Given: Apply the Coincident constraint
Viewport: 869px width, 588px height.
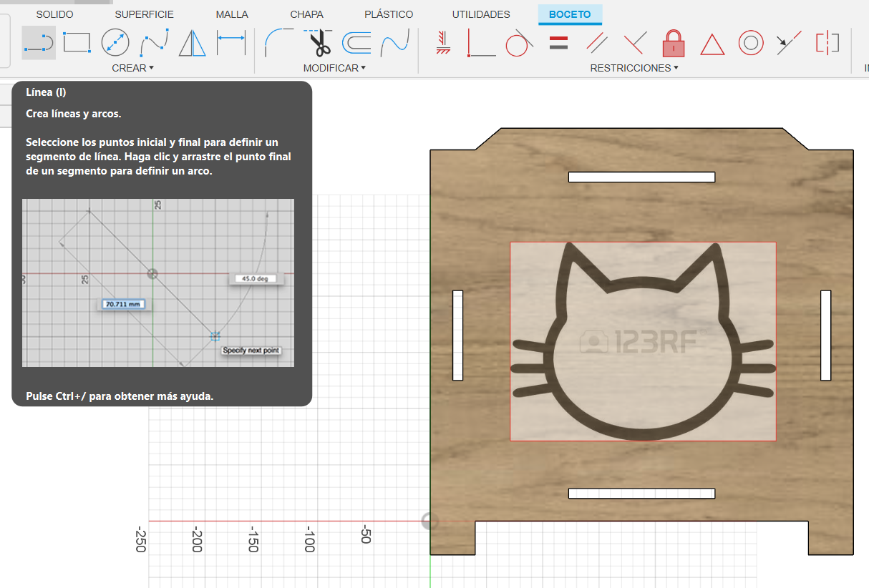Looking at the screenshot, I should point(481,43).
